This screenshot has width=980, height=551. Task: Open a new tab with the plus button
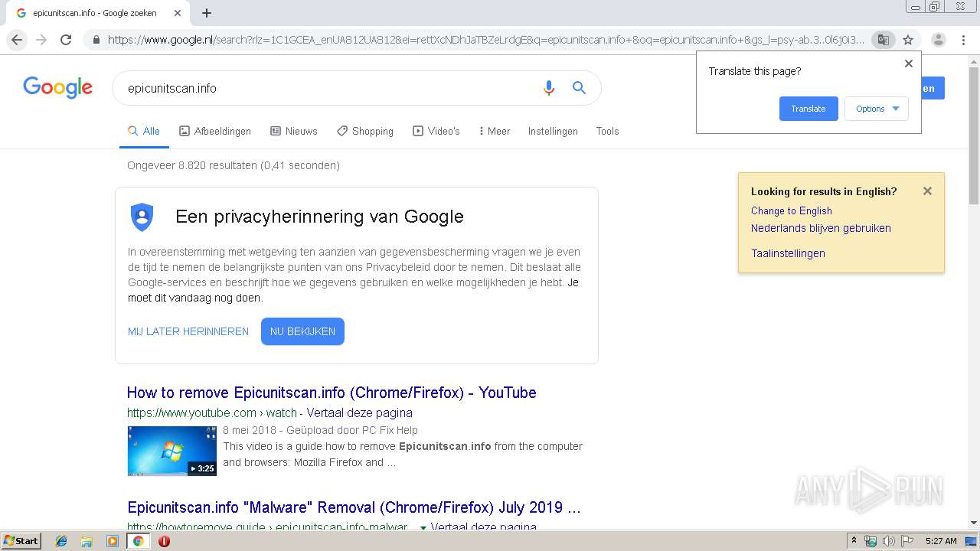tap(207, 13)
